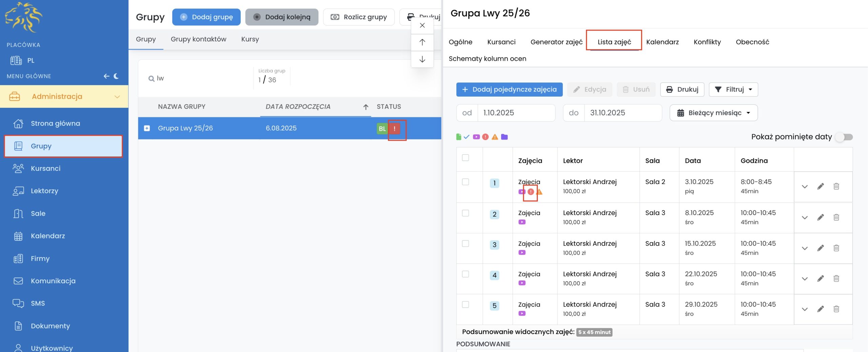
Task: Click the purple video icon in lesson 2
Action: click(x=522, y=222)
